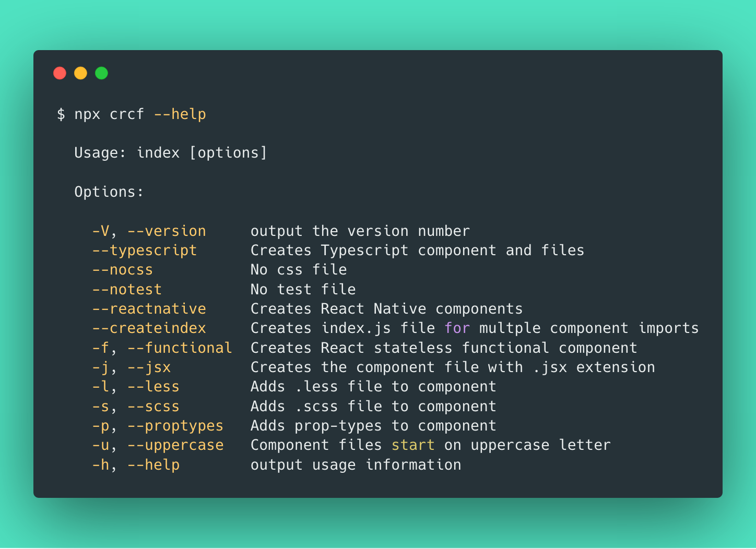The width and height of the screenshot is (756, 549).
Task: Click the --createindex option flag
Action: 149,328
